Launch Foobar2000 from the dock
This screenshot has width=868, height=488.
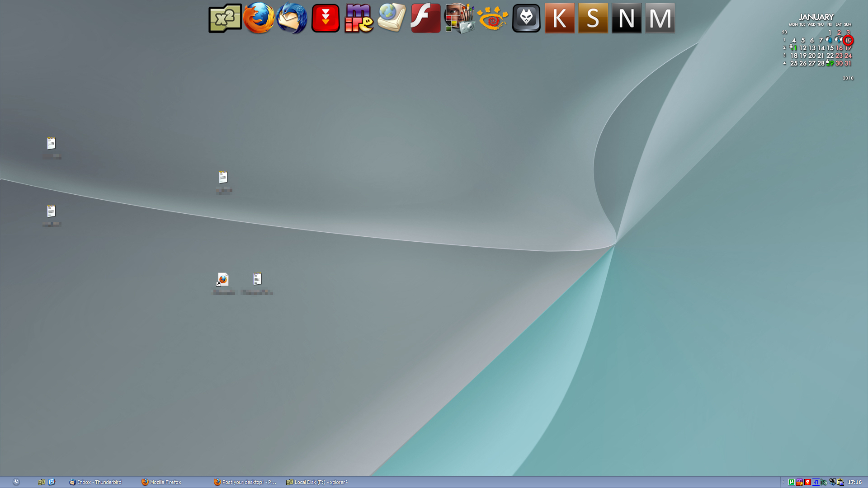point(526,19)
